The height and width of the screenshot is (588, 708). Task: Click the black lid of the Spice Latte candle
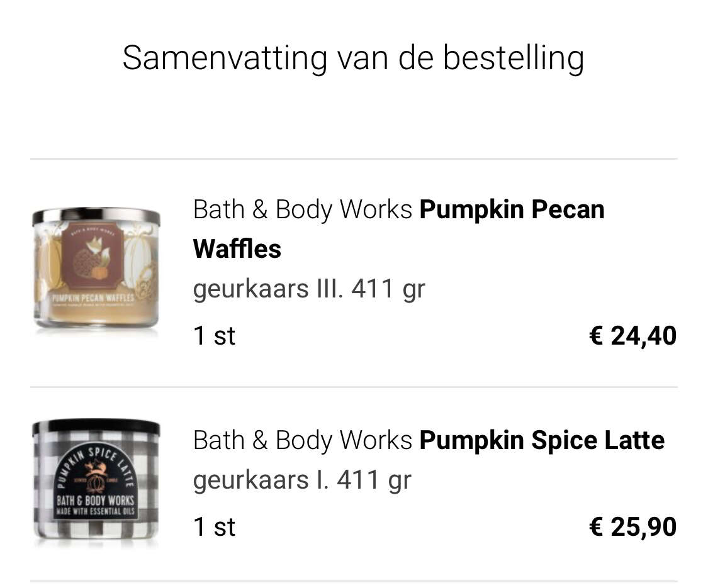(x=96, y=427)
